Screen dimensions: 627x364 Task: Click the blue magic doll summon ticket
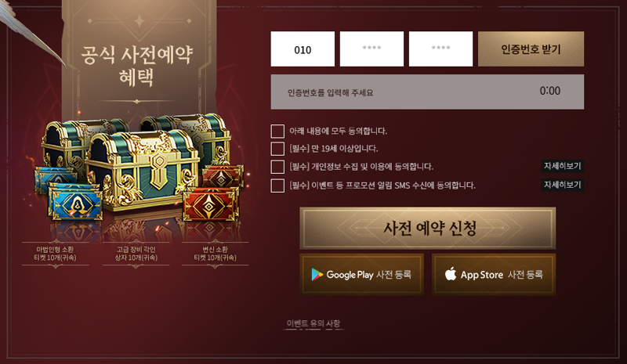point(76,203)
